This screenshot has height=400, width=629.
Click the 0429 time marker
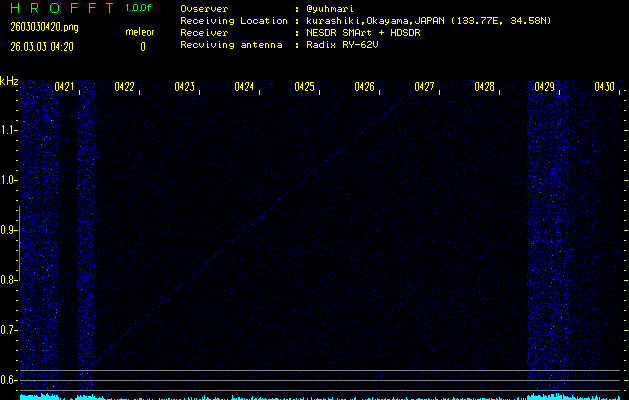pos(544,87)
